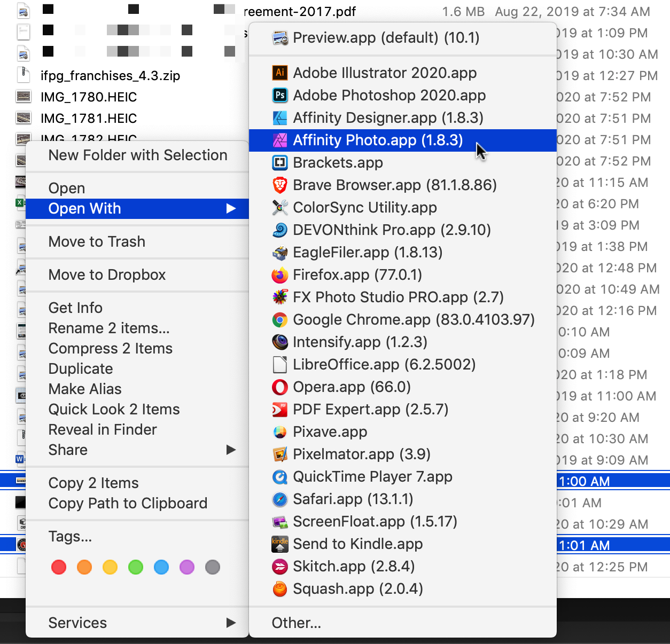
Task: Click the DEVONthink Pro shell icon
Action: coord(280,230)
